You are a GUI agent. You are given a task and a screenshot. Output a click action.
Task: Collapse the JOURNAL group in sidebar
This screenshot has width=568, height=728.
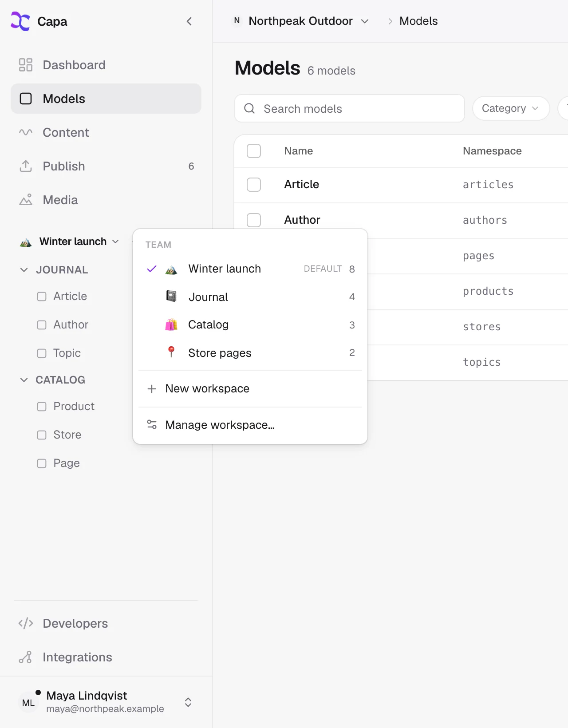[24, 270]
